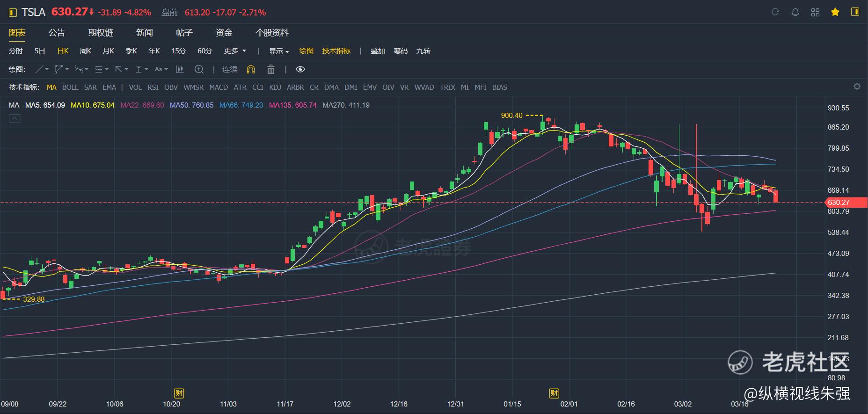
Task: Select the parallel lines Fibonacci tool
Action: [99, 69]
